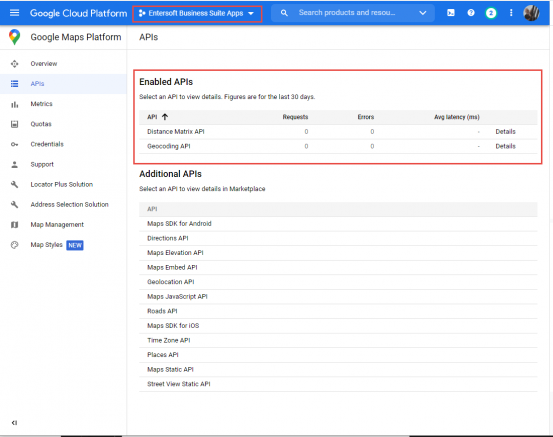Open Details for Geocoding API
Screen dimensions: 553x437
pos(505,146)
